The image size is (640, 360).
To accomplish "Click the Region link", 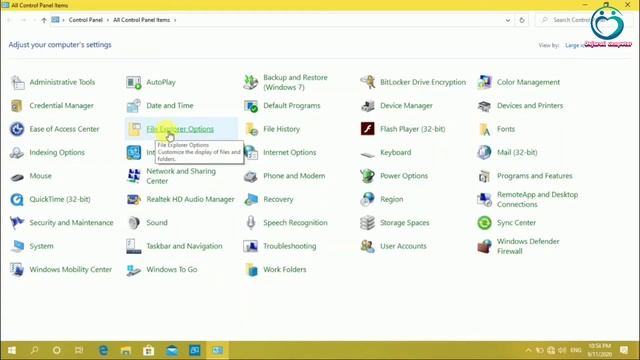I will 391,199.
